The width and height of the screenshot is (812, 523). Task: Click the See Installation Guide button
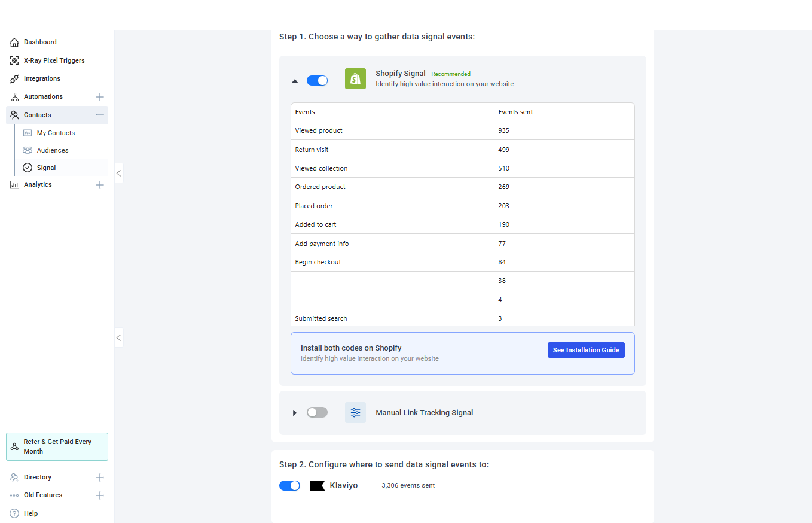click(x=586, y=350)
